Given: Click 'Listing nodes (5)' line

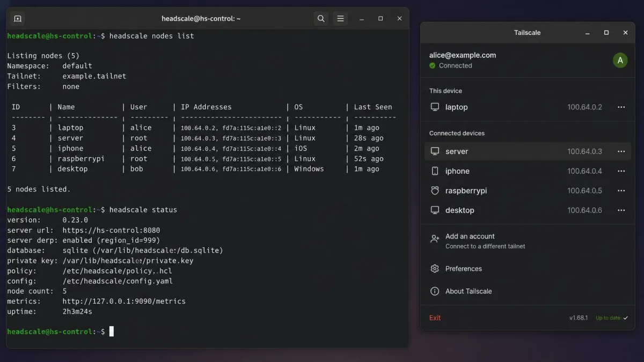Looking at the screenshot, I should point(43,56).
